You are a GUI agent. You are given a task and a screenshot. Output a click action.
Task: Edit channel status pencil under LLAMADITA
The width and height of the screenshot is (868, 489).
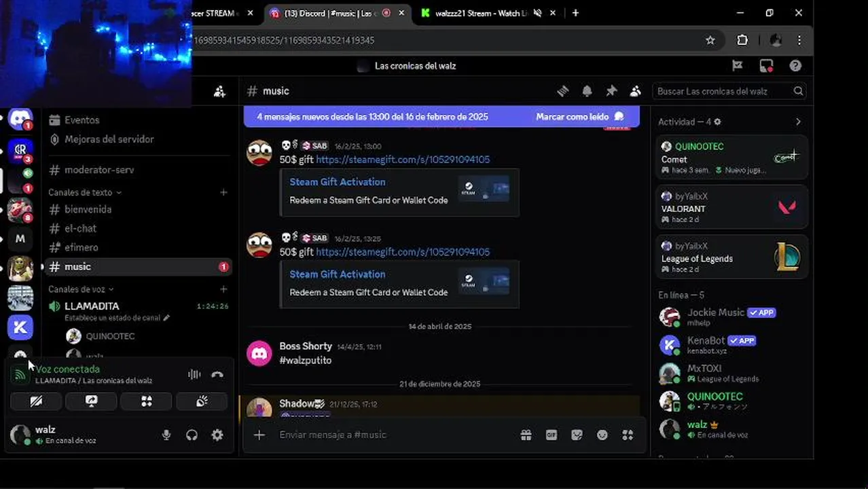tap(166, 318)
